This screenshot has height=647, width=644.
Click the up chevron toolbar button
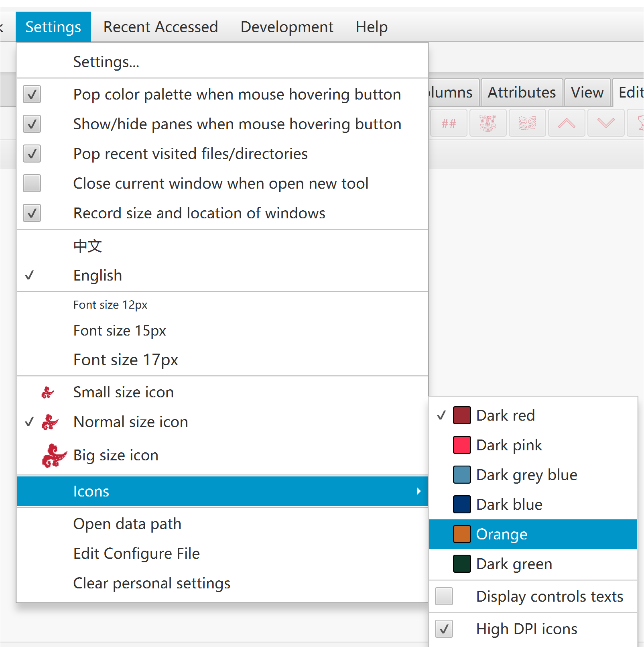(x=567, y=123)
